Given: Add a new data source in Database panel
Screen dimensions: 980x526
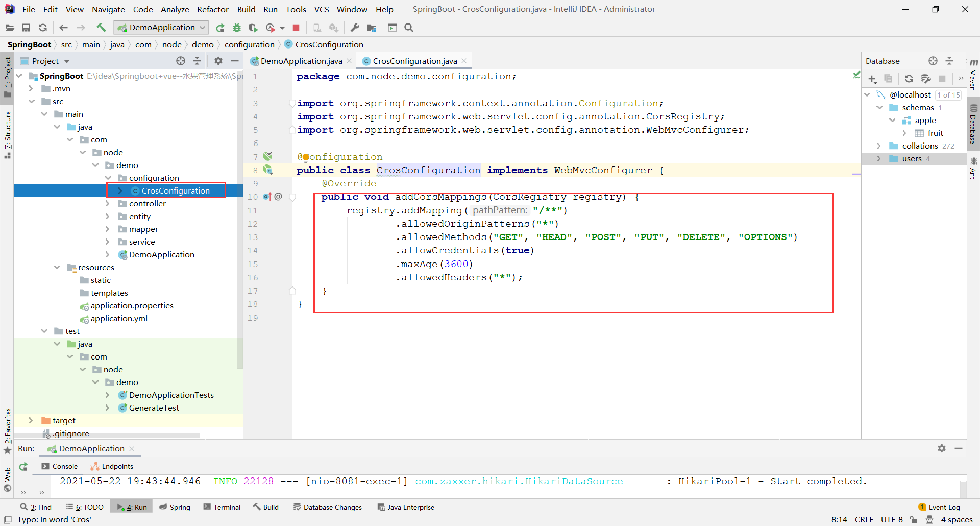Looking at the screenshot, I should [872, 79].
